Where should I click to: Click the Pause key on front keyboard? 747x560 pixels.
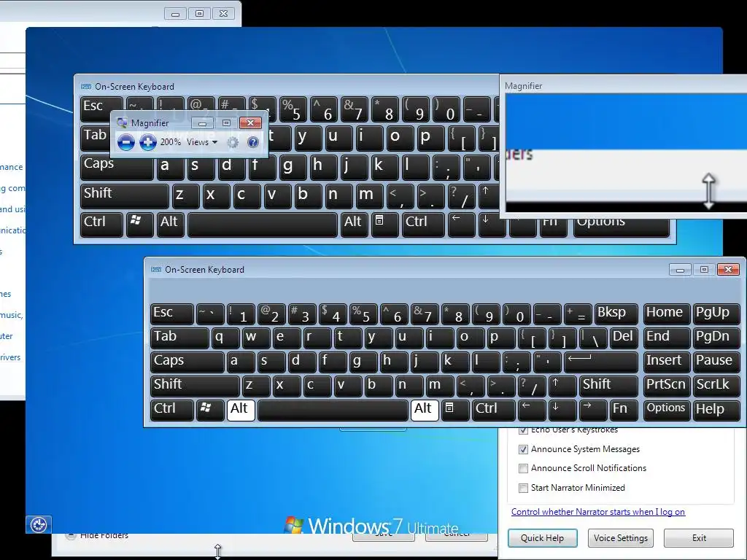coord(716,362)
